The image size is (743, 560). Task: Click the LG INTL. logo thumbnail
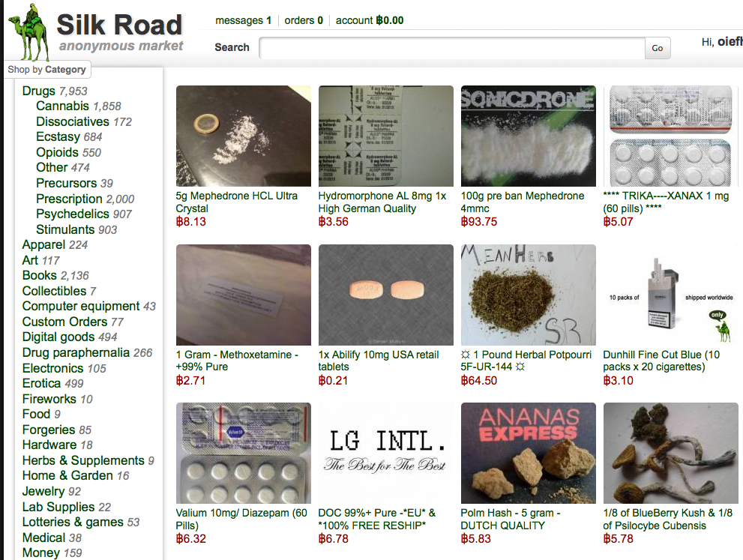click(385, 453)
